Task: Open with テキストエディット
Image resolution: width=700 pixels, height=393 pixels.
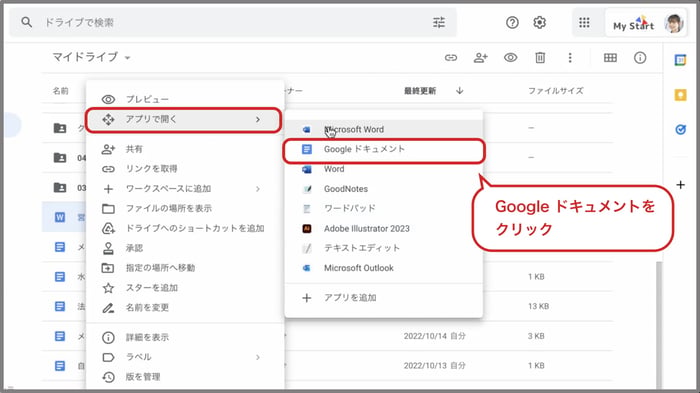Action: [383, 248]
